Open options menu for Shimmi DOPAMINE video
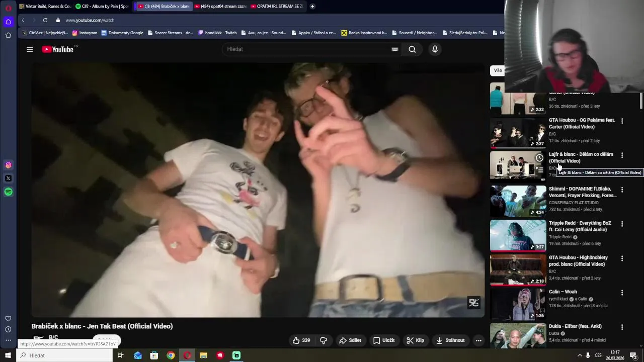This screenshot has height=362, width=644. pos(622,190)
